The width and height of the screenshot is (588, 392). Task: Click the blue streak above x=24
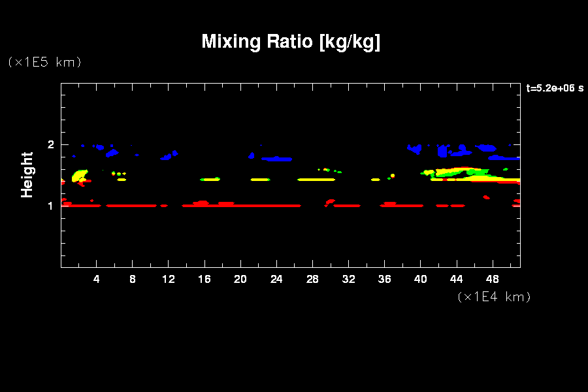(277, 159)
